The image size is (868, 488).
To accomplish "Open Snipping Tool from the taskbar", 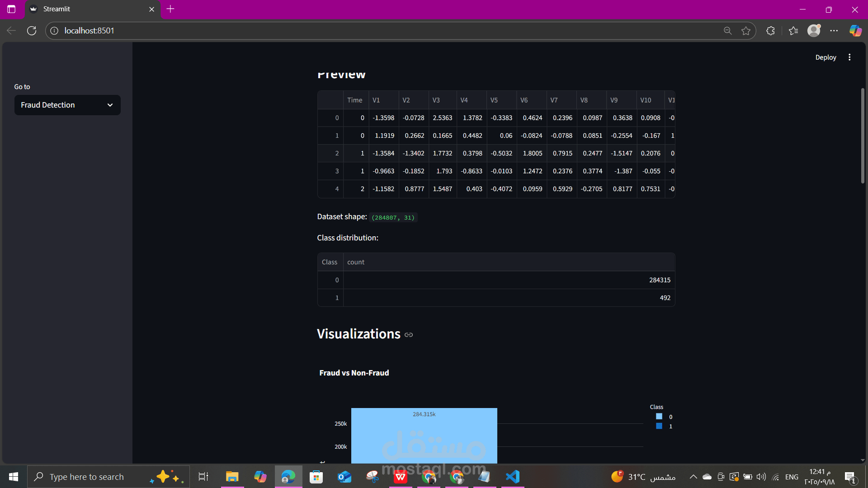I will 372,476.
